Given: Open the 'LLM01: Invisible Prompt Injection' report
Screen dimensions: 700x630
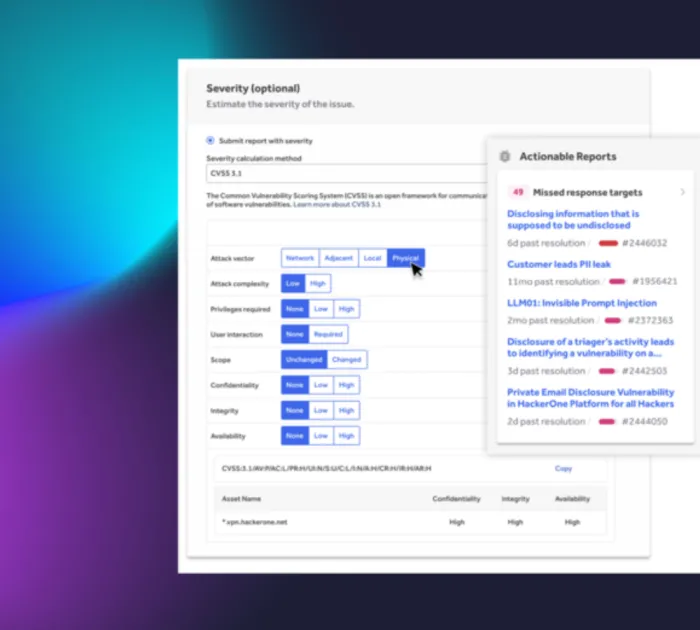Looking at the screenshot, I should (581, 303).
